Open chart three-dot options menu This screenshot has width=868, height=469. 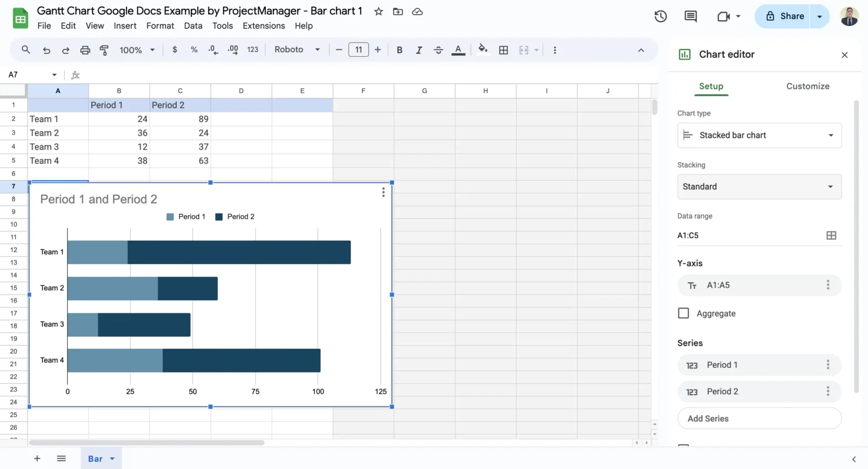coord(383,192)
